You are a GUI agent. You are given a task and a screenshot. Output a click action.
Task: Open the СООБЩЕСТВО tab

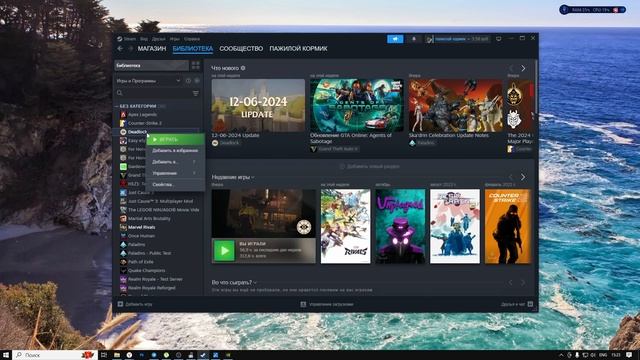click(x=241, y=49)
